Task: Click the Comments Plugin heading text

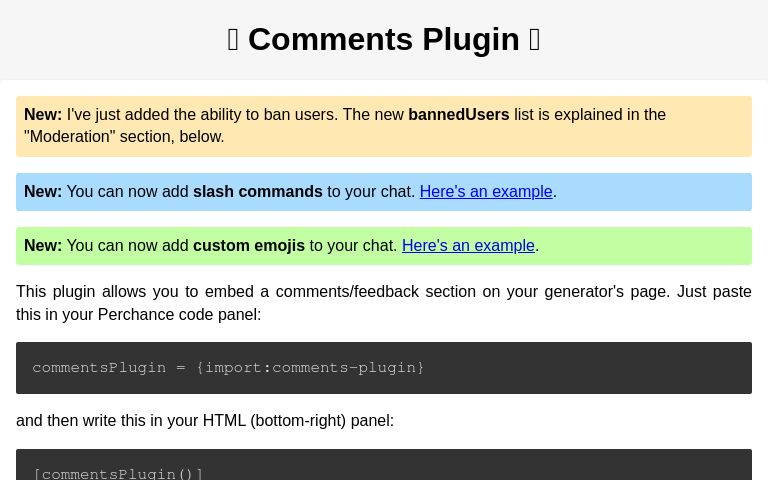Action: 384,39
